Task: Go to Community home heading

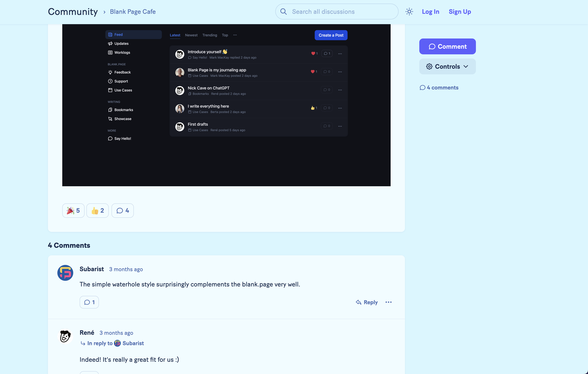Action: [73, 12]
